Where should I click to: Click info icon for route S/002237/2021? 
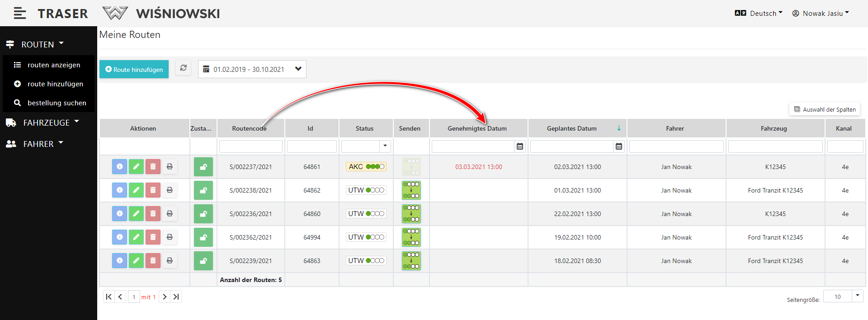[x=119, y=167]
